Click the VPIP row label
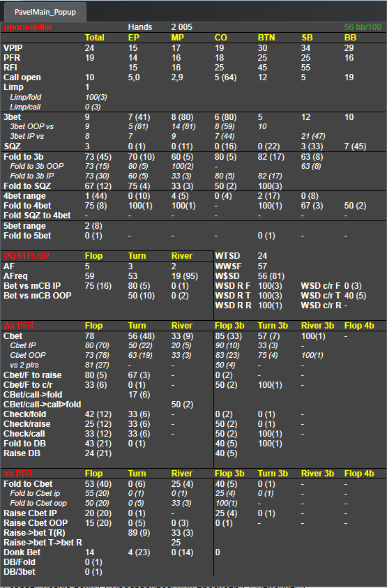 (13, 48)
